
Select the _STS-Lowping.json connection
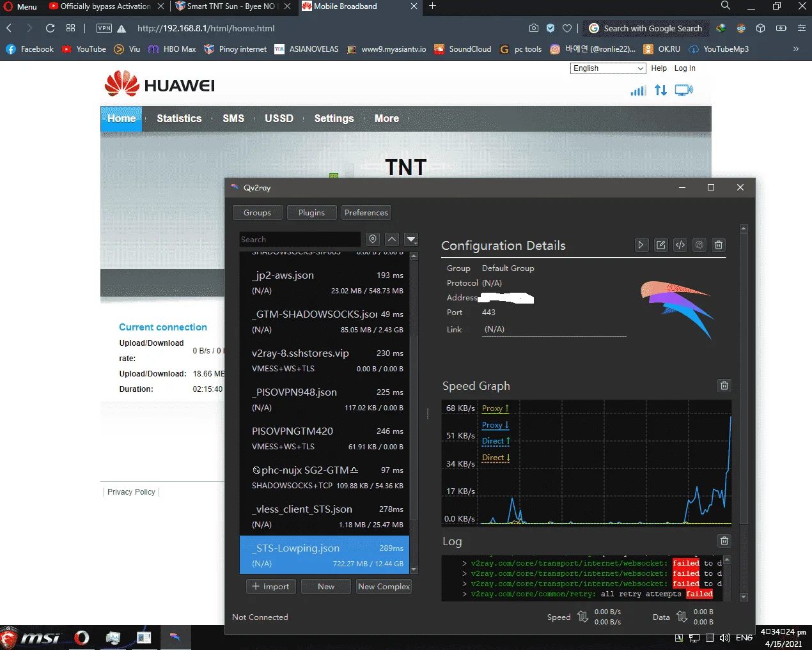pyautogui.click(x=324, y=555)
